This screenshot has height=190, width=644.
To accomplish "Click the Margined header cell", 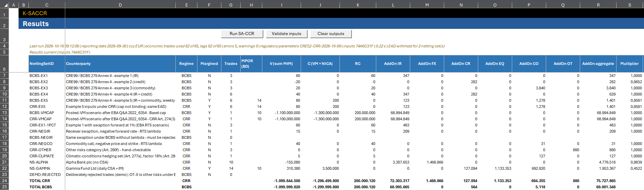I will (209, 64).
